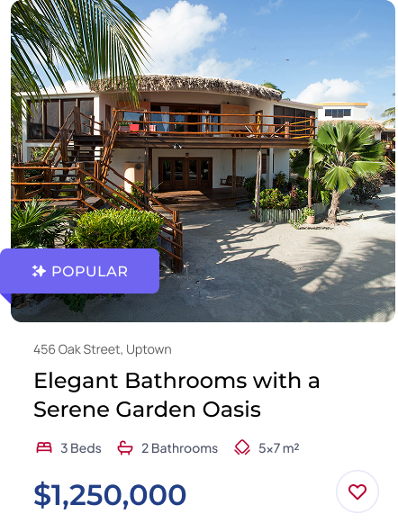Image resolution: width=398 pixels, height=532 pixels.
Task: Open the Elegant Bathrooms listing title
Action: click(x=176, y=394)
